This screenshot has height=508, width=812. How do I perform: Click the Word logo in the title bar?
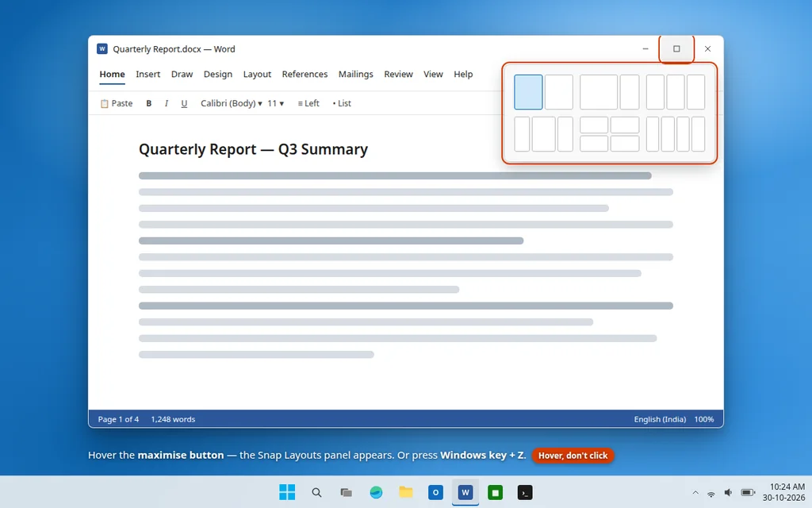click(x=102, y=48)
